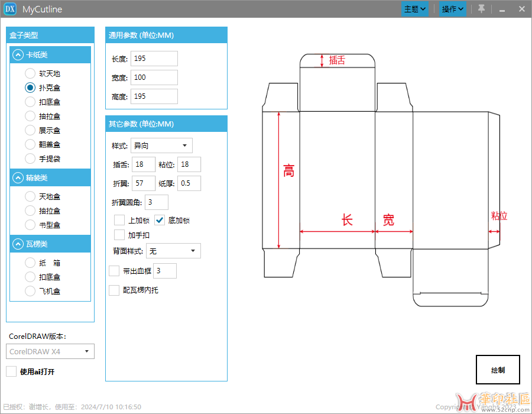Enable the 上加锁 checkbox

119,221
